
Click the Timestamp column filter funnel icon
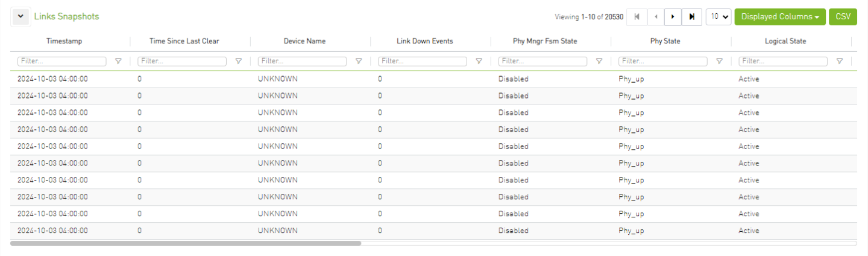pos(118,61)
